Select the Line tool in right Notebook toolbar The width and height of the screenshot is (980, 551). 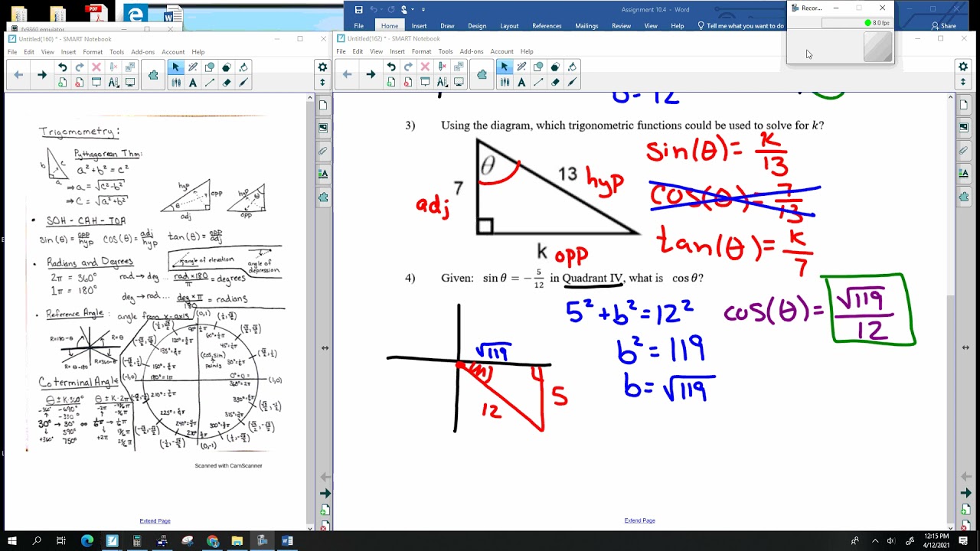538,82
